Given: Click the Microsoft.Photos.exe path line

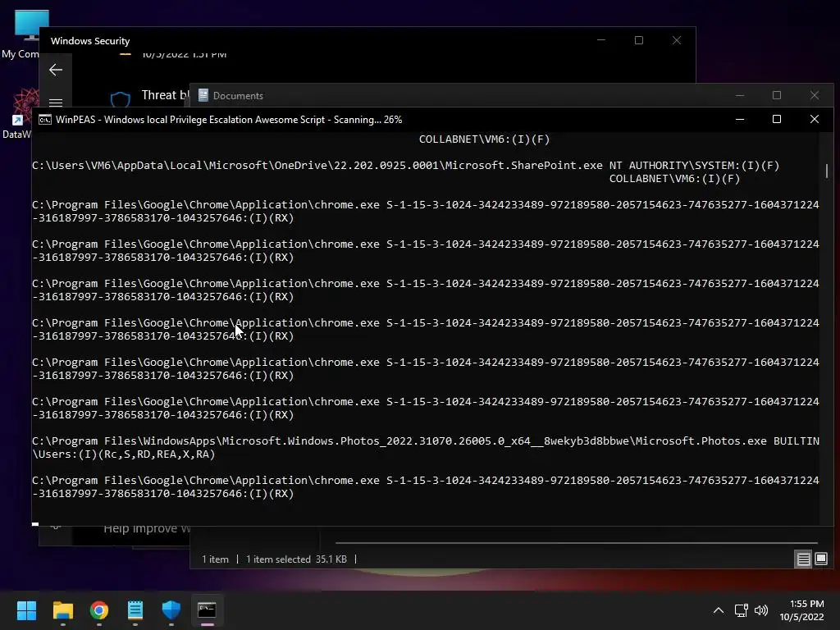Looking at the screenshot, I should tap(426, 441).
